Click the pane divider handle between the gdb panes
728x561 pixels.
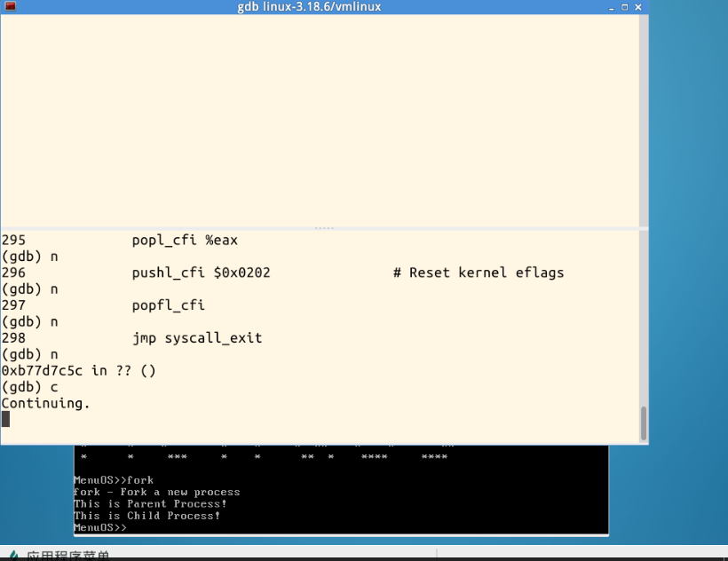tap(324, 228)
